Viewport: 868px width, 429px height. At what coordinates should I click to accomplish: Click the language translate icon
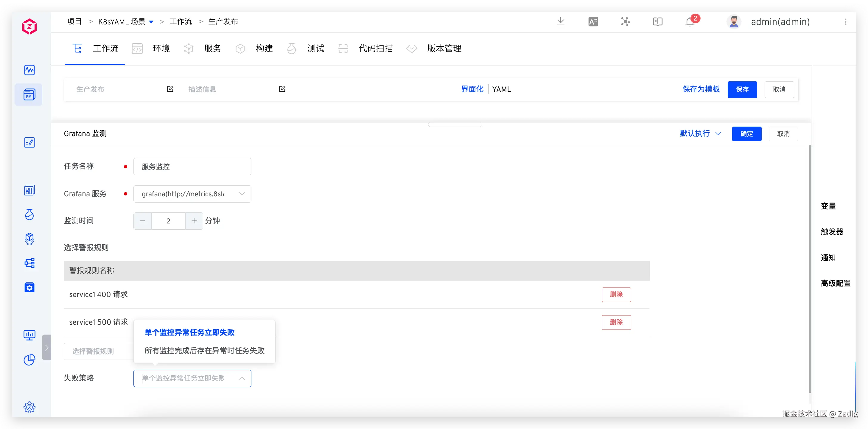pyautogui.click(x=593, y=22)
